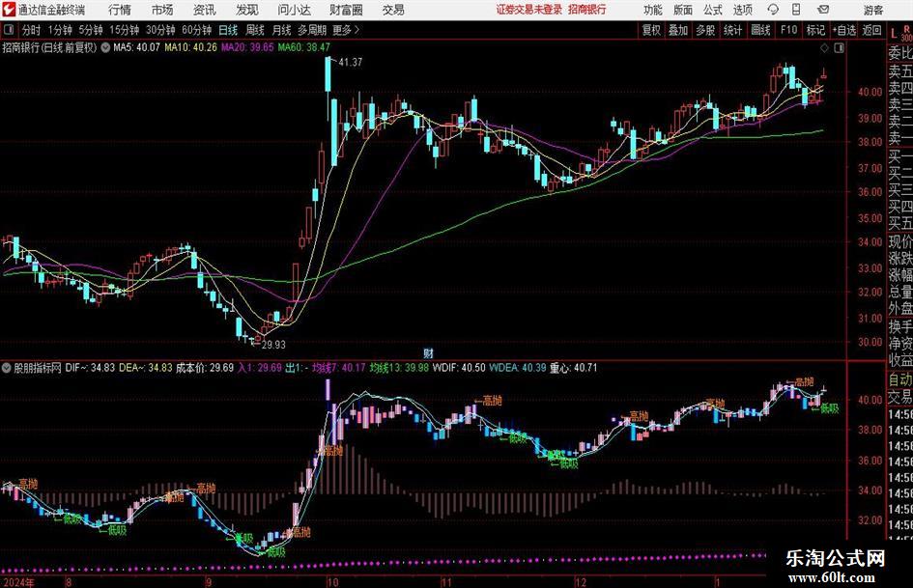Open the 公式 menu
Image resolution: width=913 pixels, height=588 pixels.
pos(713,10)
